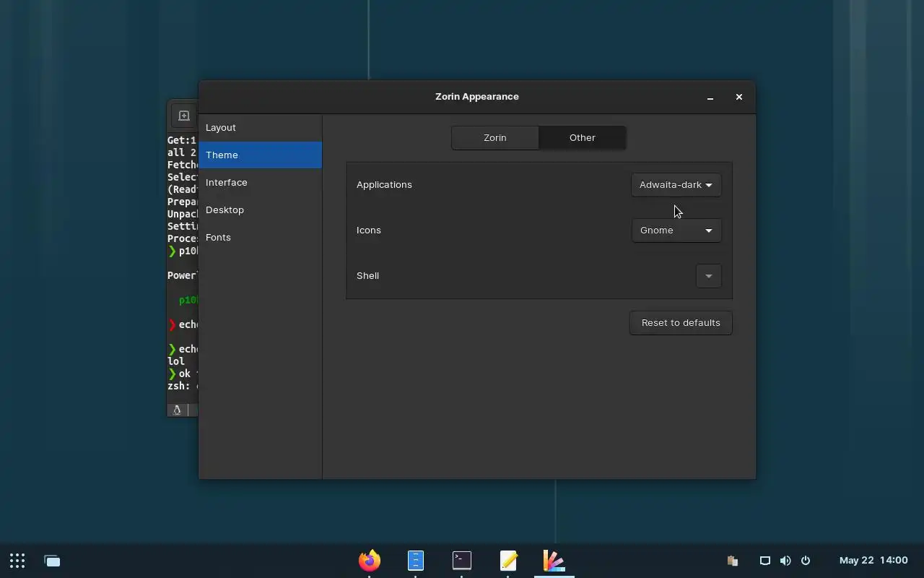Click the Applications label text
This screenshot has width=924, height=578.
384,185
